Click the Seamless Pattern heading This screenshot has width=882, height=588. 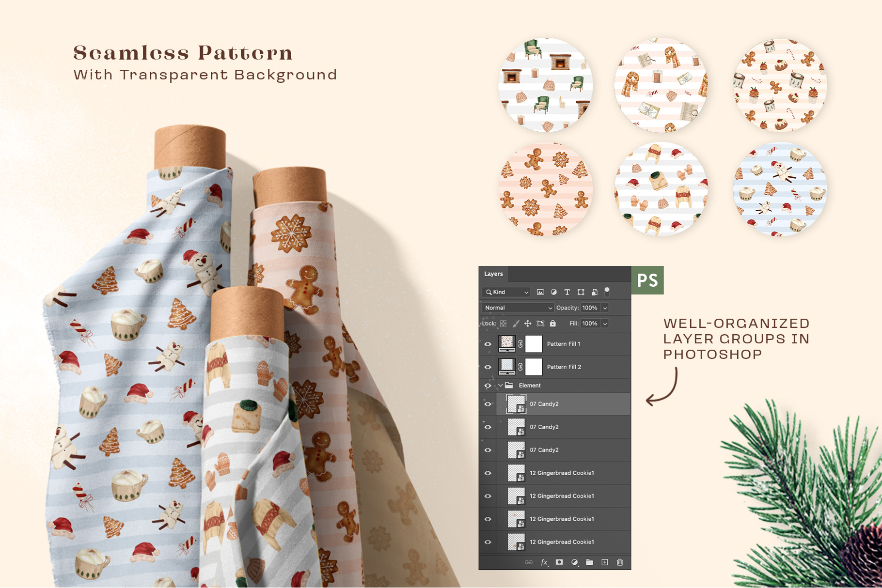click(183, 53)
